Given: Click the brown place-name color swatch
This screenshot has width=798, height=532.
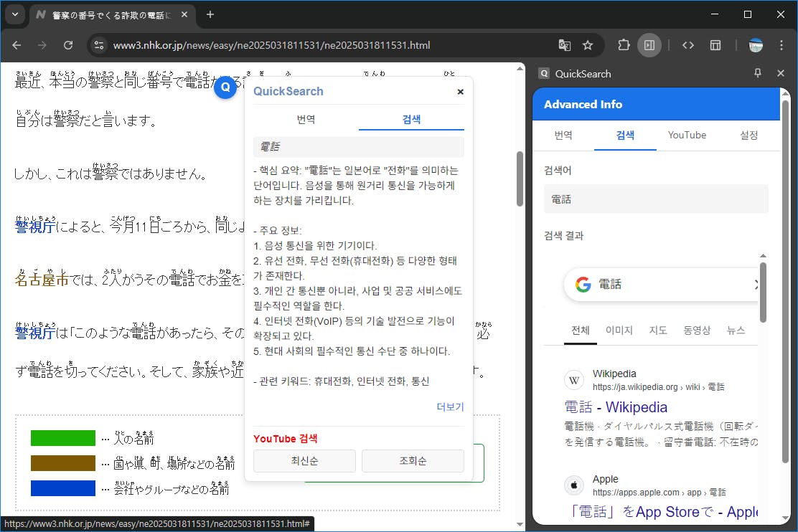Looking at the screenshot, I should pyautogui.click(x=63, y=463).
